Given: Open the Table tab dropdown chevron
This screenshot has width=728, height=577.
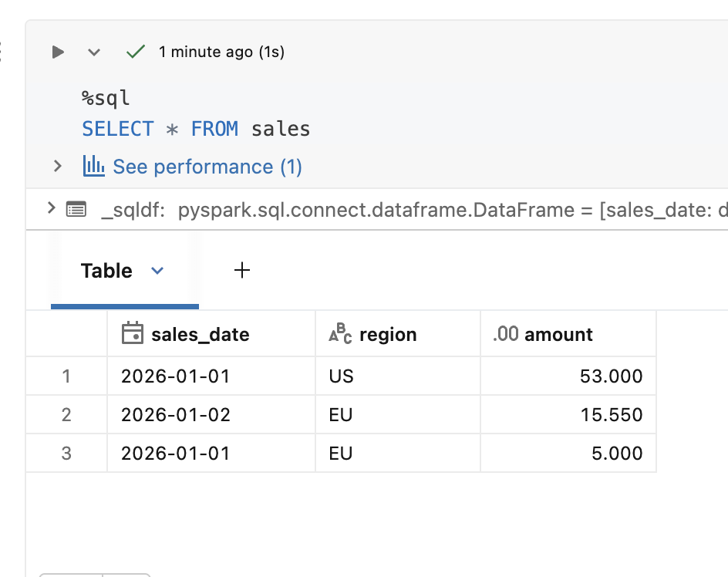Looking at the screenshot, I should tap(157, 271).
